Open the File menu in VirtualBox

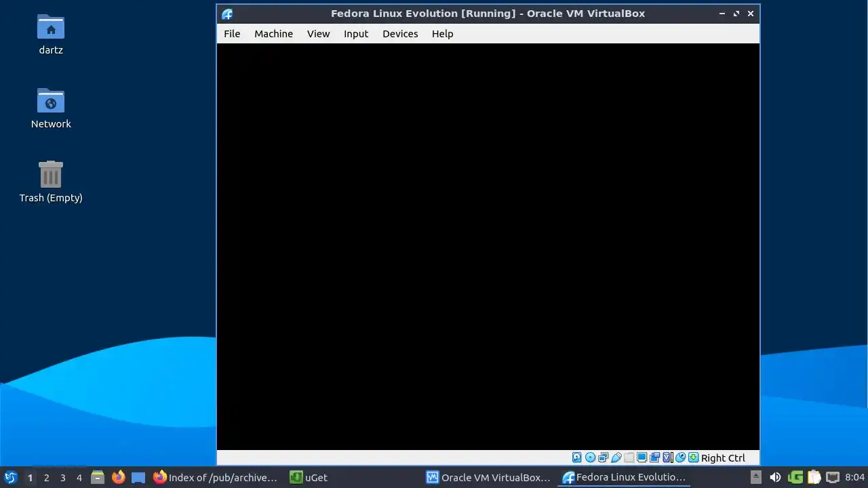[232, 34]
